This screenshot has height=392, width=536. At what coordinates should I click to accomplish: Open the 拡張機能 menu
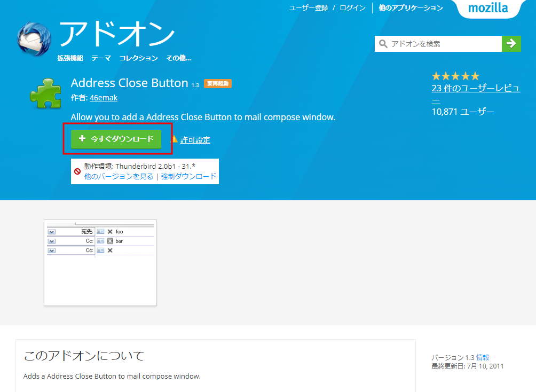70,58
